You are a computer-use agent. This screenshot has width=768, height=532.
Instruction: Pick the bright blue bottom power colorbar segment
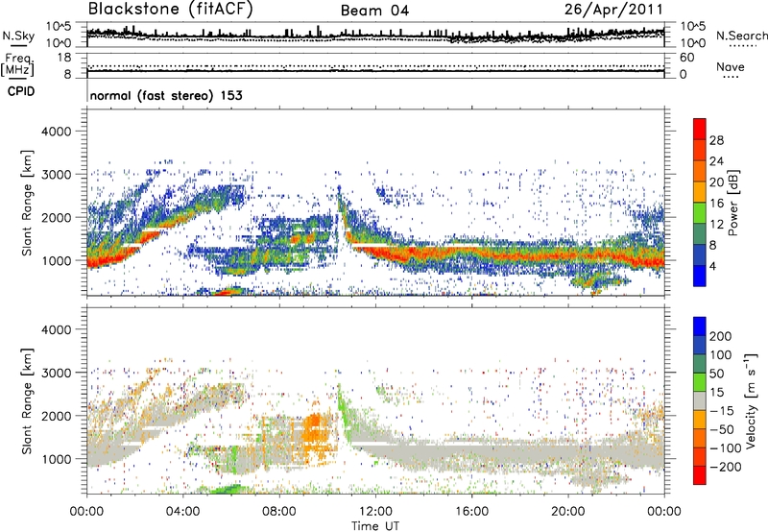(x=700, y=276)
